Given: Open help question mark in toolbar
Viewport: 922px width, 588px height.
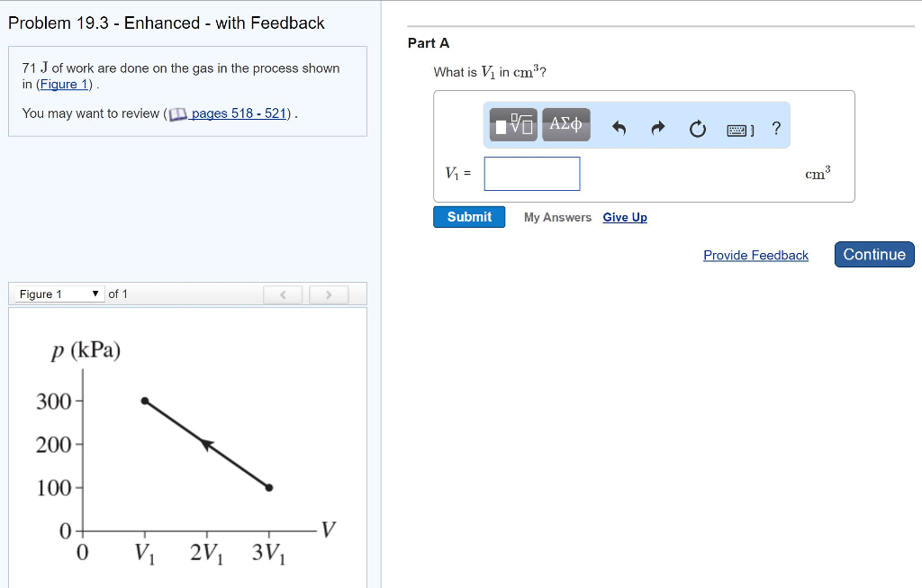Looking at the screenshot, I should point(776,128).
